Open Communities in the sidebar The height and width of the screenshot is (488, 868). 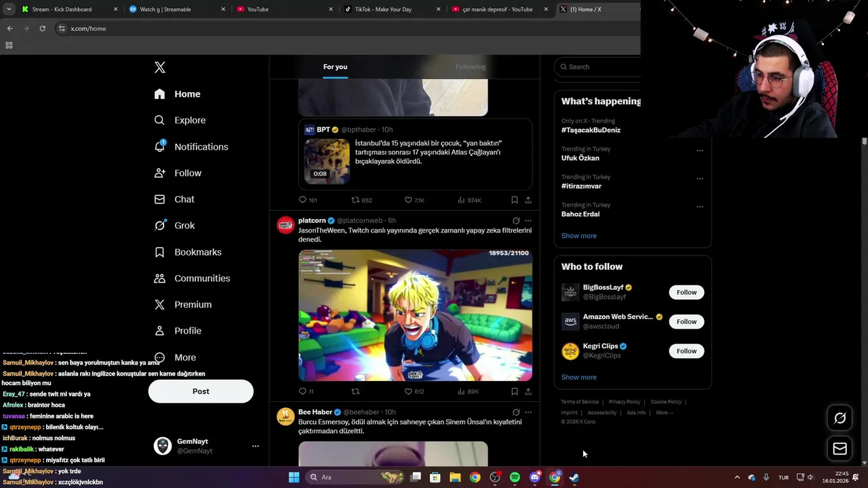(x=193, y=278)
